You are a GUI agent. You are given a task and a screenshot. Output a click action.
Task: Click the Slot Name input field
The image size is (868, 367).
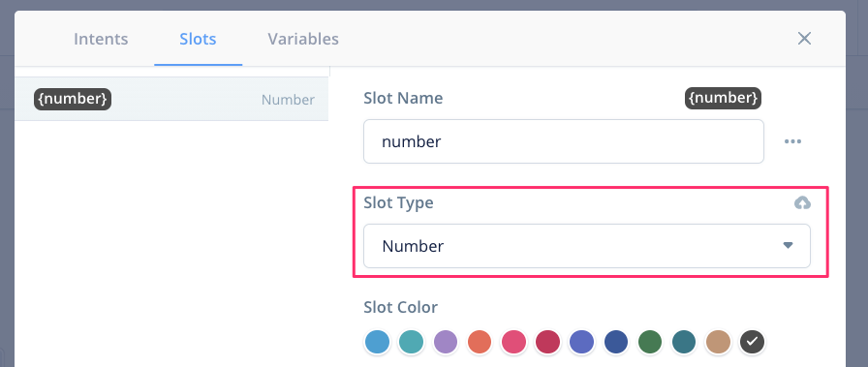pyautogui.click(x=564, y=141)
